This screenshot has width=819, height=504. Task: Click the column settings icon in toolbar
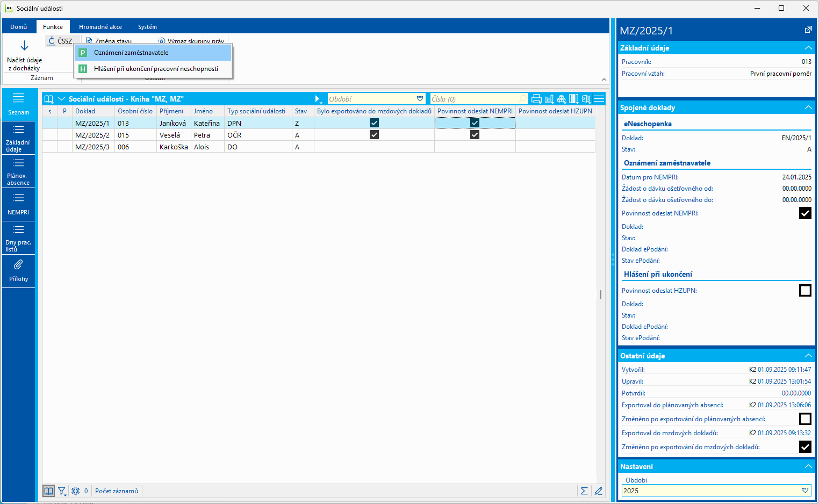[574, 99]
